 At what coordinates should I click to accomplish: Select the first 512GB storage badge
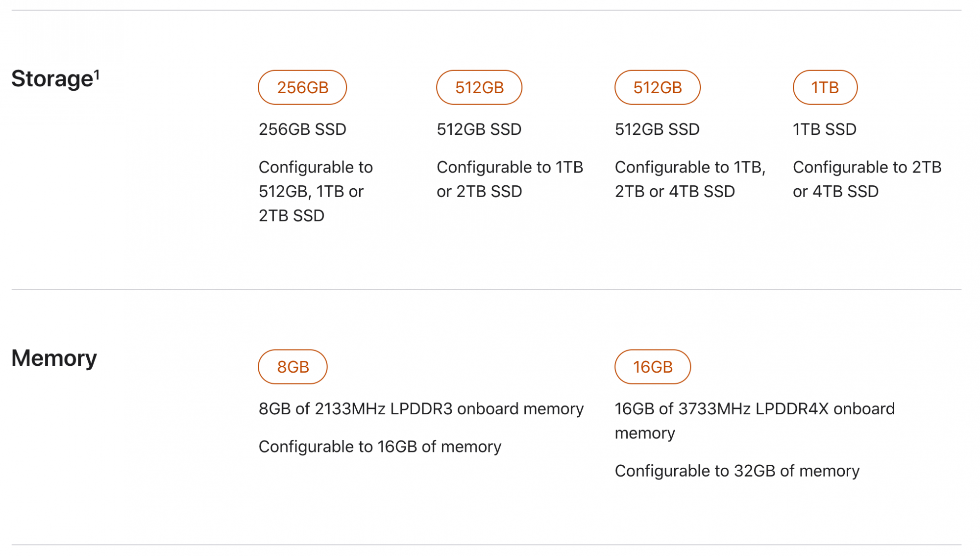479,87
